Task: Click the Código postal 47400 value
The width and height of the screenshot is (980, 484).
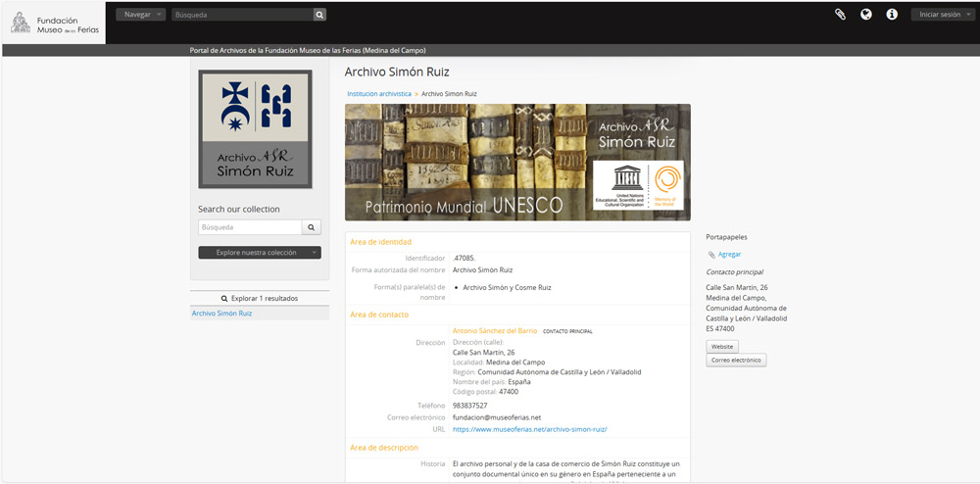Action: [x=508, y=392]
